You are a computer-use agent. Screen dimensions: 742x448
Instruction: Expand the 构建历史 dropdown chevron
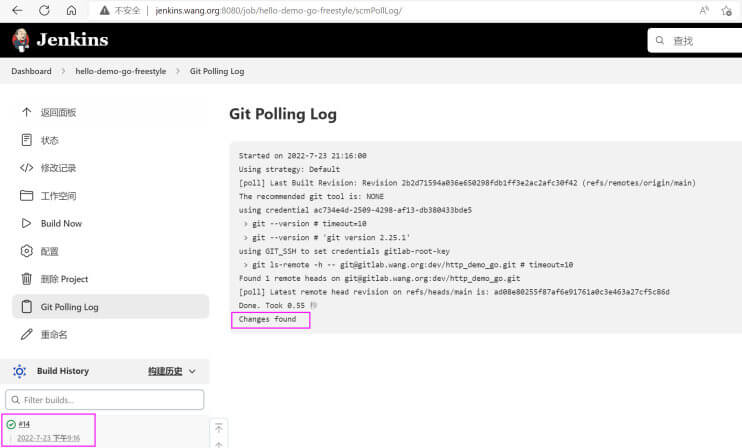tap(192, 371)
